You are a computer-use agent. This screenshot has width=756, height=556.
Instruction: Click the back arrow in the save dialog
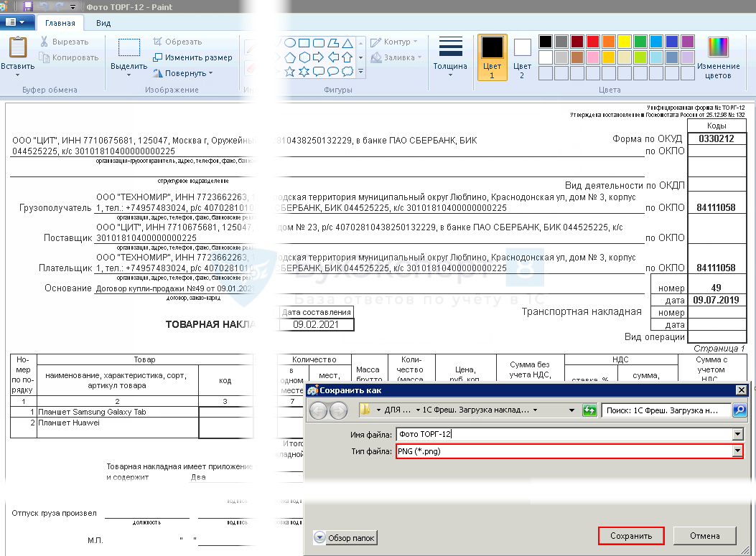[x=318, y=410]
